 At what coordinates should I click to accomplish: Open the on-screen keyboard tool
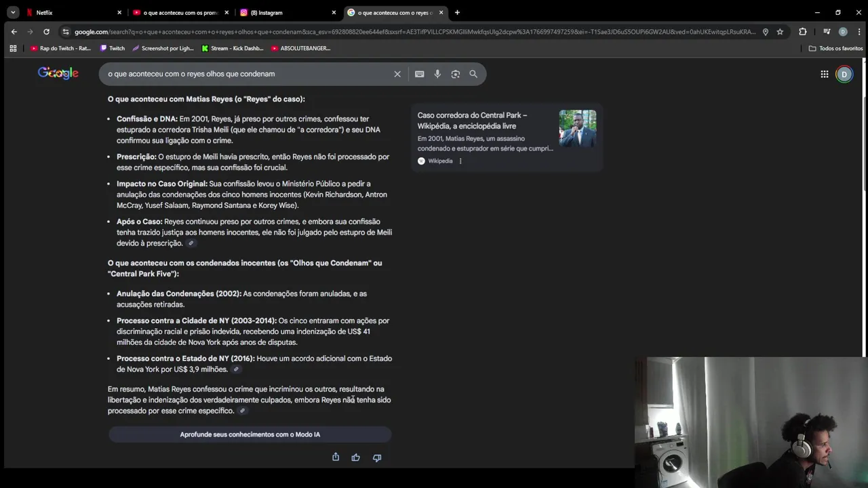pos(419,74)
